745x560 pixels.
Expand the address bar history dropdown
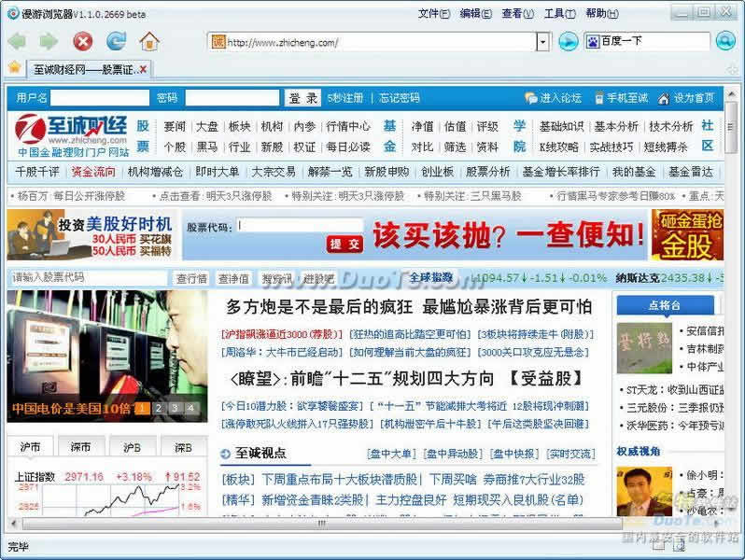(543, 42)
